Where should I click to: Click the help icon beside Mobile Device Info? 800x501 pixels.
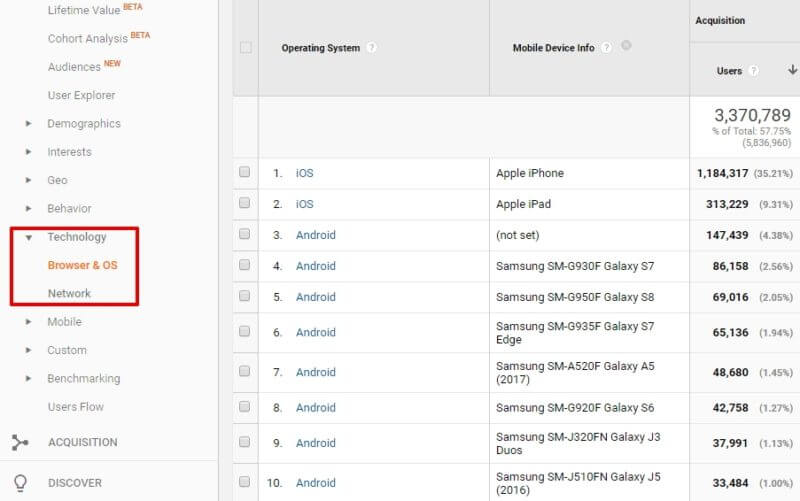[606, 47]
